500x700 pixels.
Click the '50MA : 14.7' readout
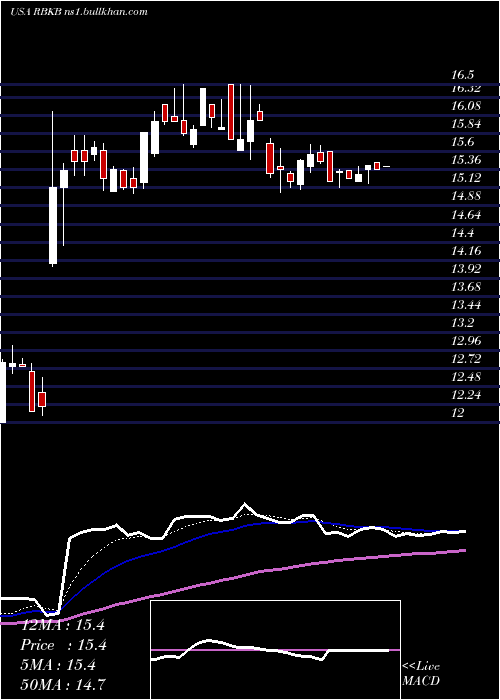pos(63,685)
